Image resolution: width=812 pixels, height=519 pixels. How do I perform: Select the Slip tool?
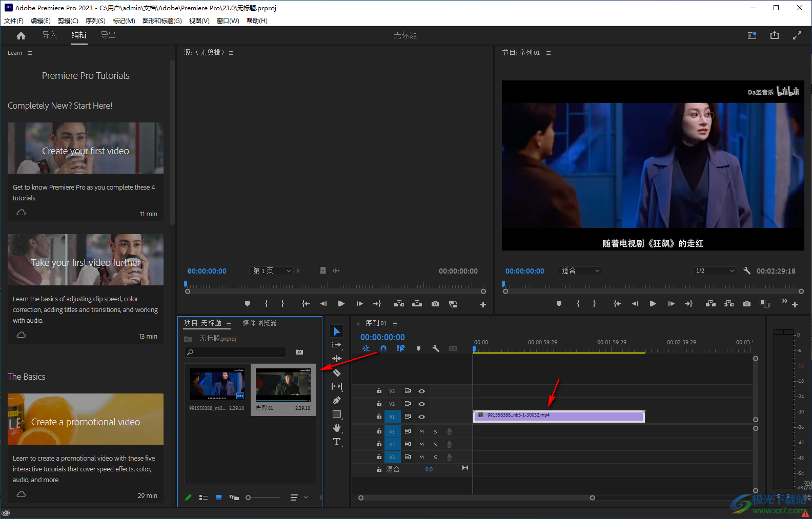click(337, 386)
